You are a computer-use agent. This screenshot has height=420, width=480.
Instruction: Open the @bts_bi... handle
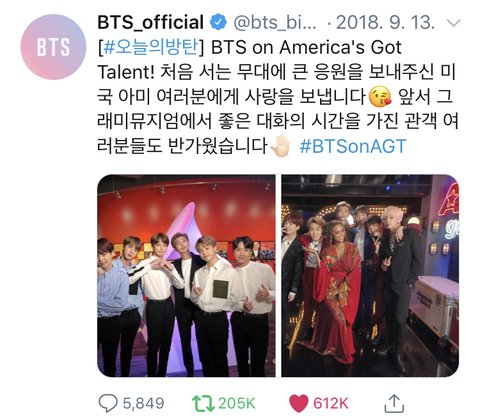[x=275, y=23]
